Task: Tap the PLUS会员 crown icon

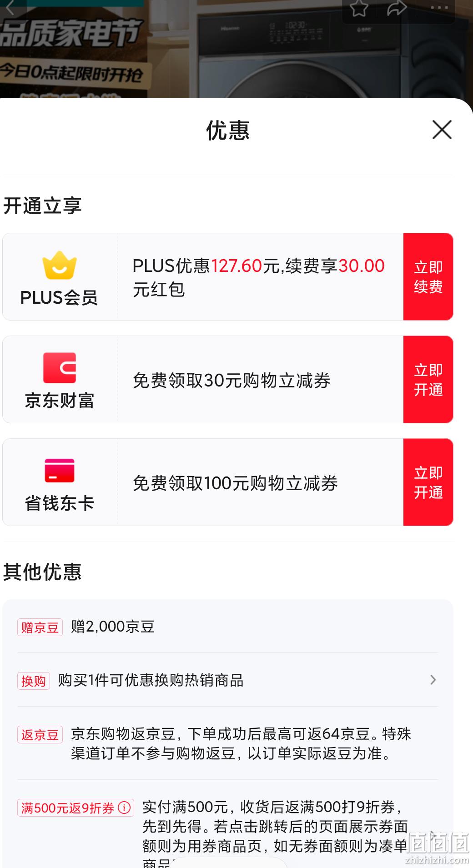Action: pos(60,265)
